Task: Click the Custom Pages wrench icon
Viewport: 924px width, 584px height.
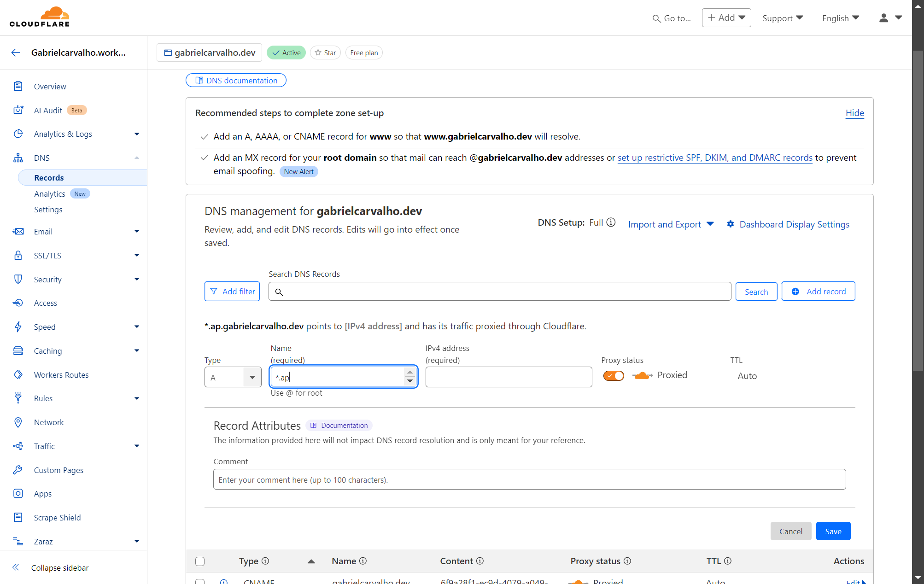Action: [18, 470]
